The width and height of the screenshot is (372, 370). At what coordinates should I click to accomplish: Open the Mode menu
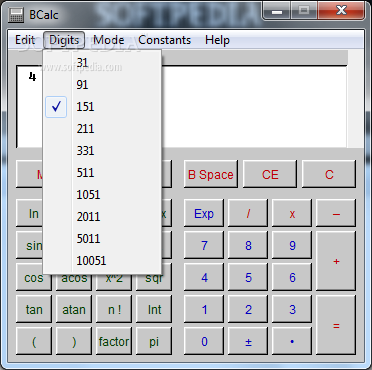[x=109, y=40]
